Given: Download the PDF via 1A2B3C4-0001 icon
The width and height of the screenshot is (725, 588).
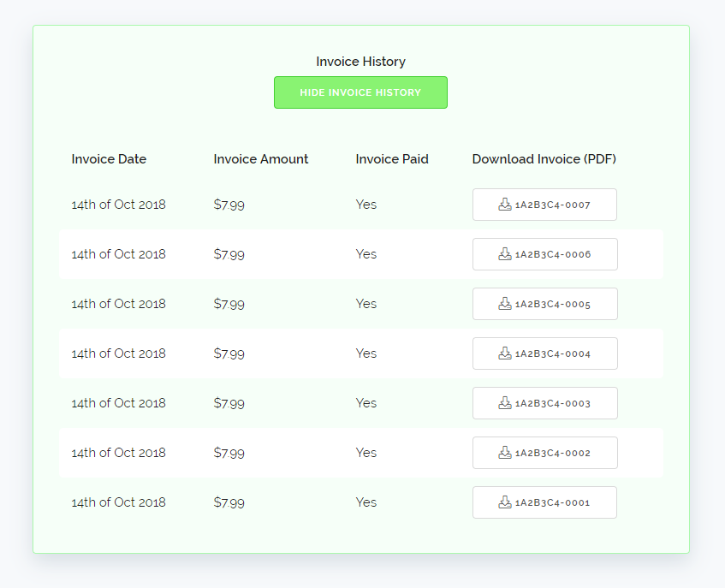Looking at the screenshot, I should pyautogui.click(x=505, y=502).
